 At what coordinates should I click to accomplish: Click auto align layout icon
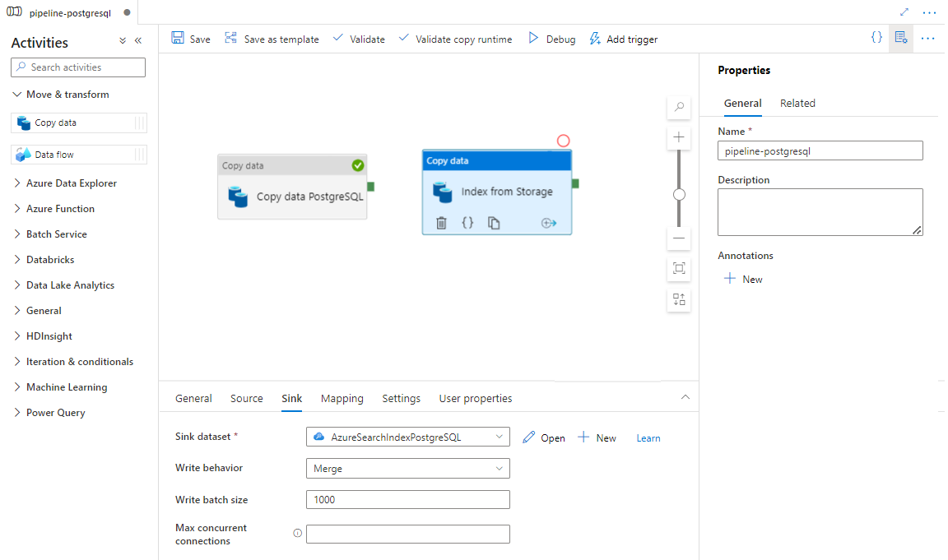(679, 299)
